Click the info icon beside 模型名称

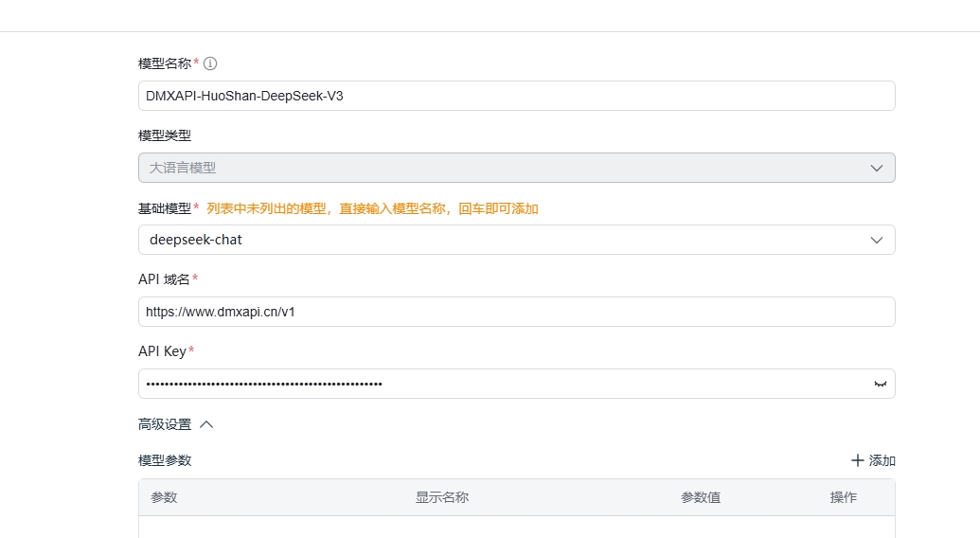click(x=210, y=63)
